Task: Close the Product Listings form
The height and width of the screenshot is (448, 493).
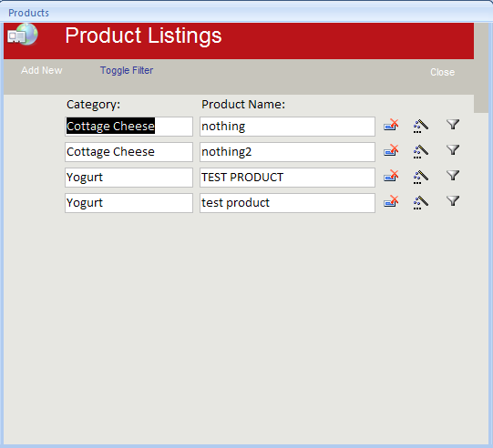Action: [x=442, y=72]
